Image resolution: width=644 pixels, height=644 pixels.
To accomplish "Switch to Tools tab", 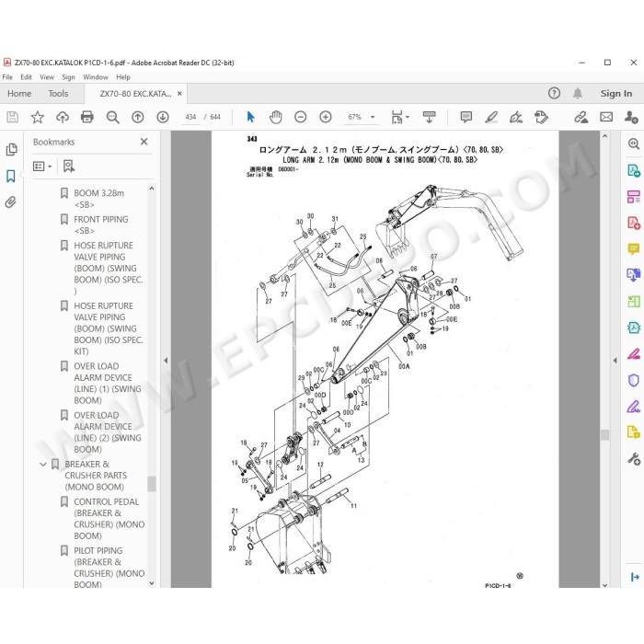I will click(x=58, y=94).
